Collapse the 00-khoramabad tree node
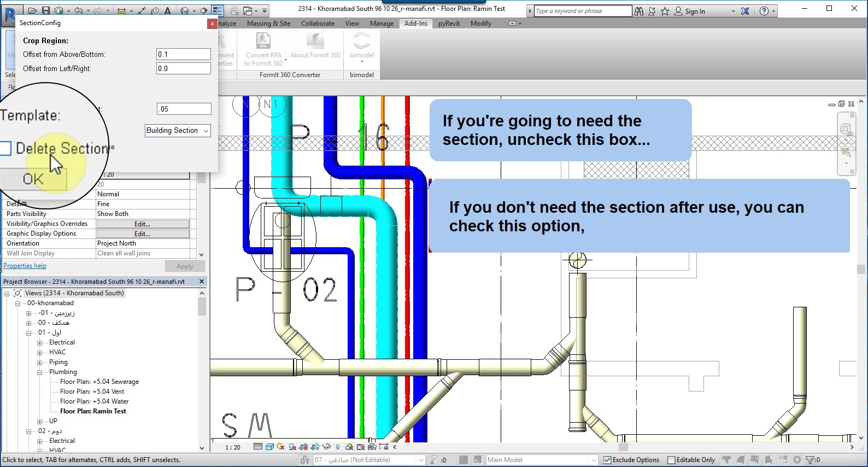Viewport: 868px width, 467px height. coord(17,303)
